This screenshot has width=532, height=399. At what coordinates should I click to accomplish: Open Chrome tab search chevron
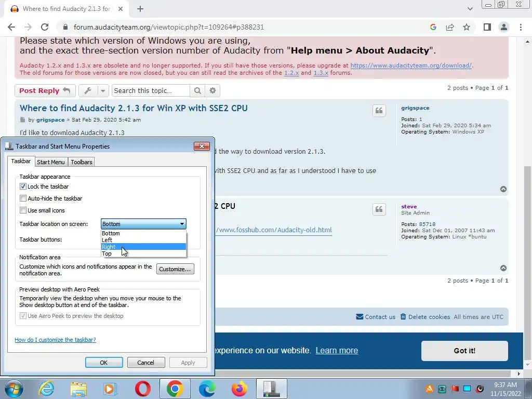coord(470,9)
